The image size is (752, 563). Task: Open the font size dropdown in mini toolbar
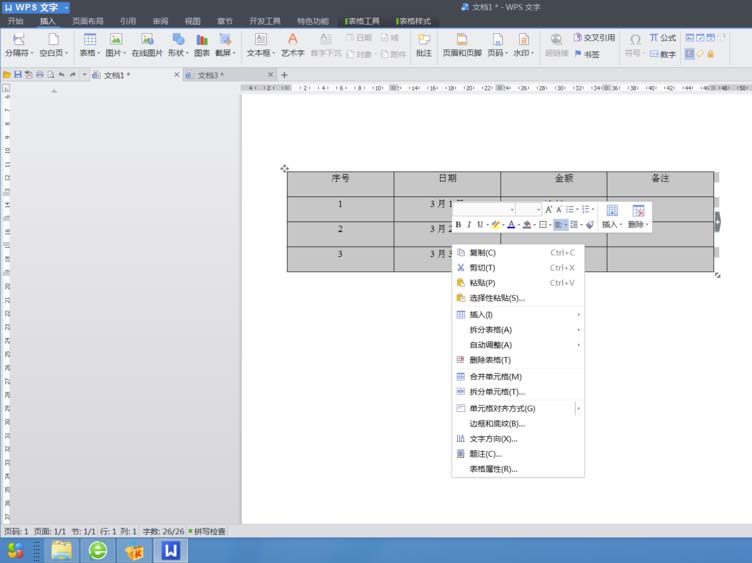point(539,210)
